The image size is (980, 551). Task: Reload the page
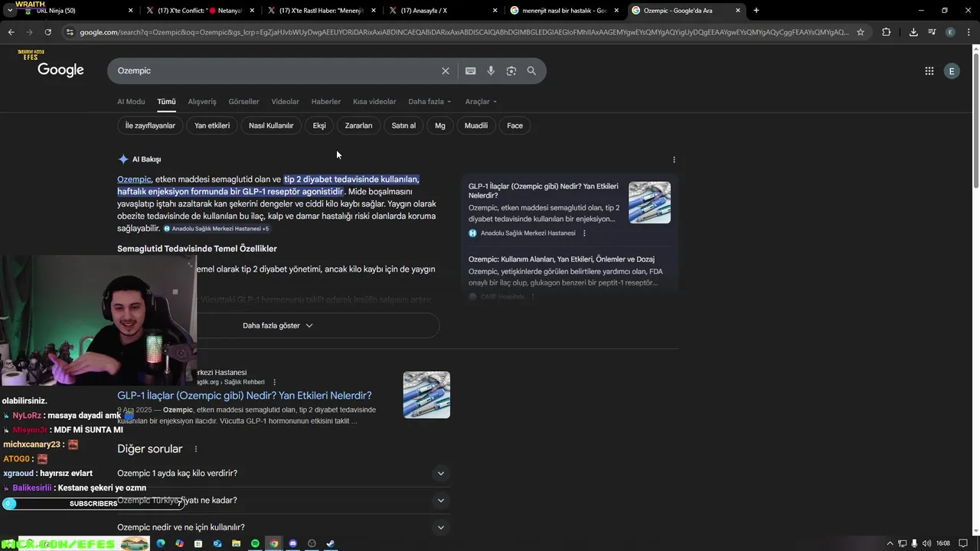pos(47,32)
